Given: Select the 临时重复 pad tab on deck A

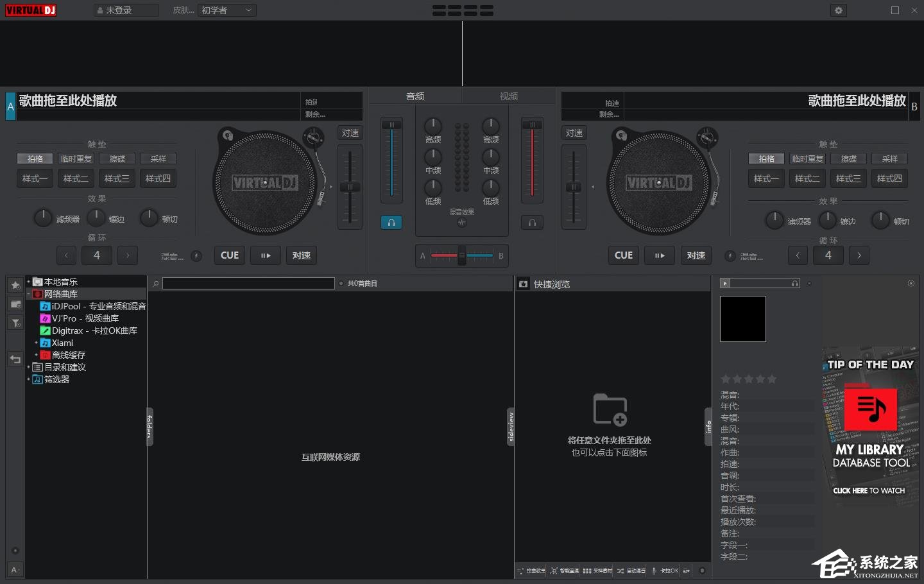Looking at the screenshot, I should 76,159.
